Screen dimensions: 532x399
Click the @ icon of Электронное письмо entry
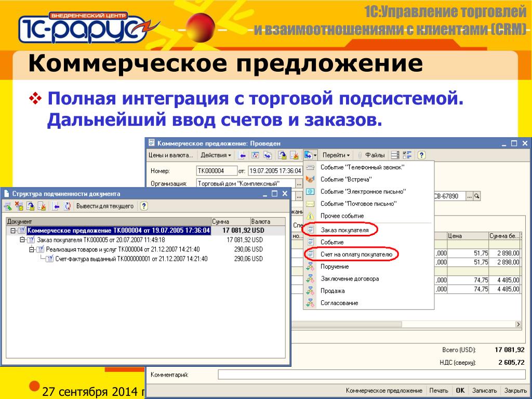310,192
